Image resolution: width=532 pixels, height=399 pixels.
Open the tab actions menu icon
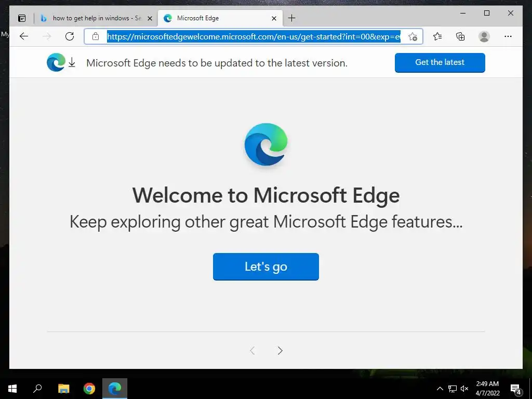(x=22, y=18)
